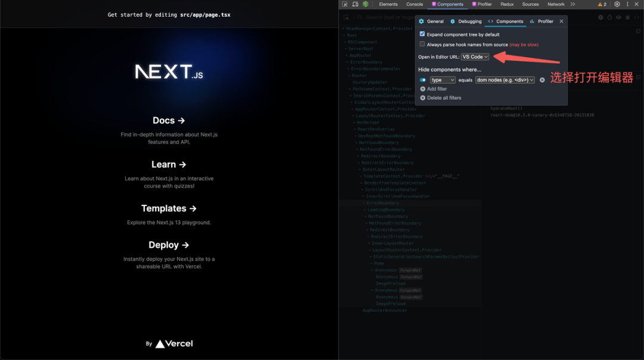Toggle the type filter switch off
Screen dimensions: 644x360
423,79
